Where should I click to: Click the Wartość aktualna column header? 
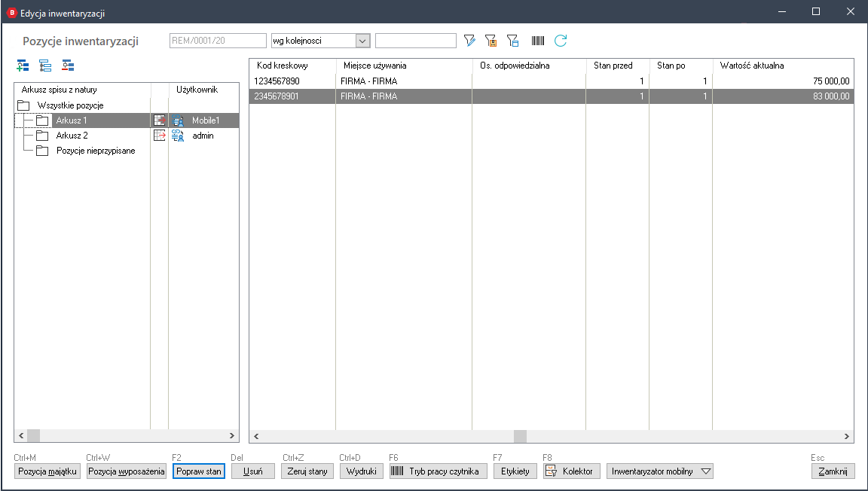(784, 66)
